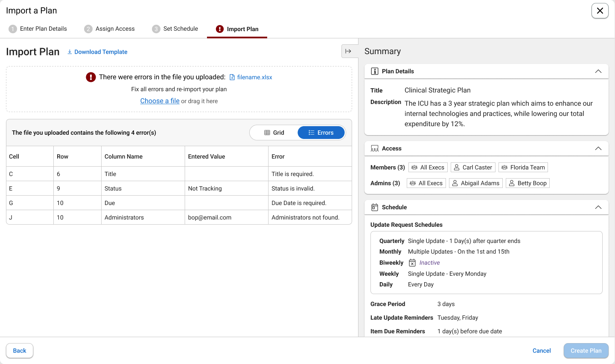Go to Set Schedule tab
The width and height of the screenshot is (615, 364).
(175, 29)
